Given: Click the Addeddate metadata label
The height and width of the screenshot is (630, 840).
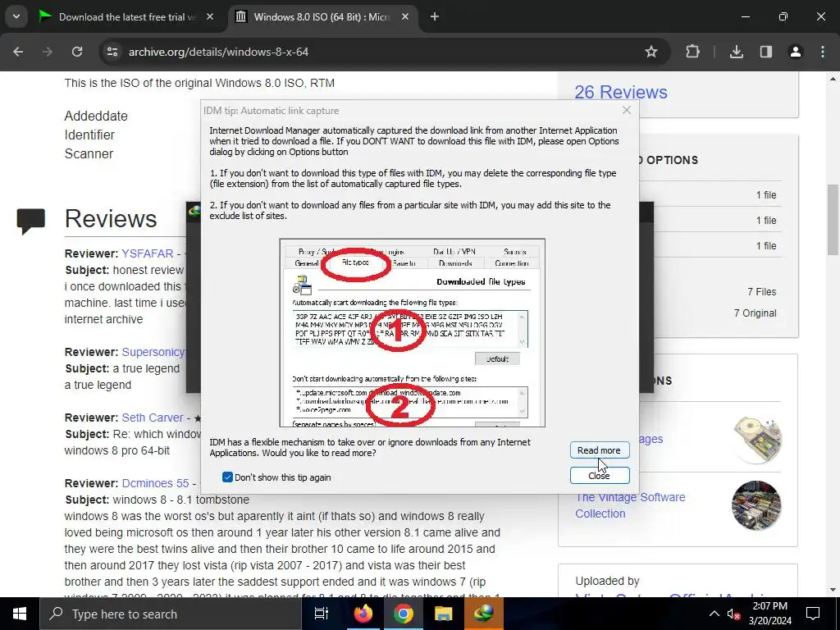Looking at the screenshot, I should [96, 116].
